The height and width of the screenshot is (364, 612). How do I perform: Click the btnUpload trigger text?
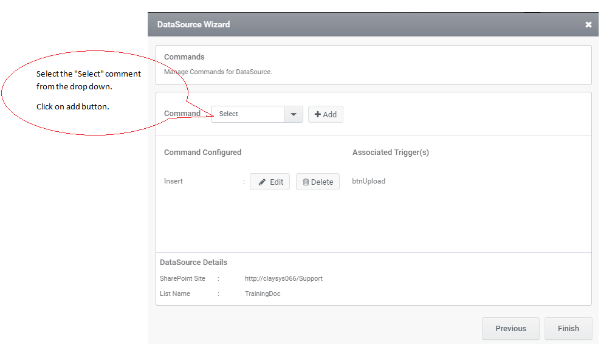[x=368, y=181]
